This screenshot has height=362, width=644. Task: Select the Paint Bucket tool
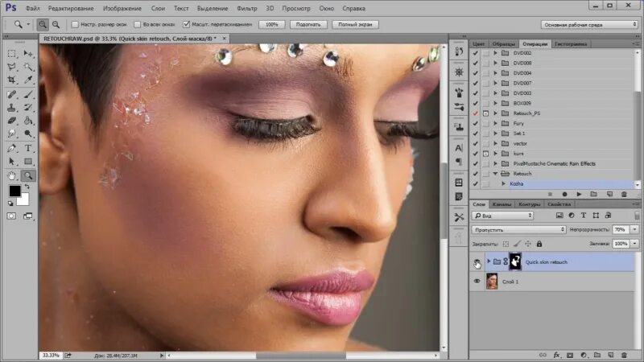coord(28,121)
